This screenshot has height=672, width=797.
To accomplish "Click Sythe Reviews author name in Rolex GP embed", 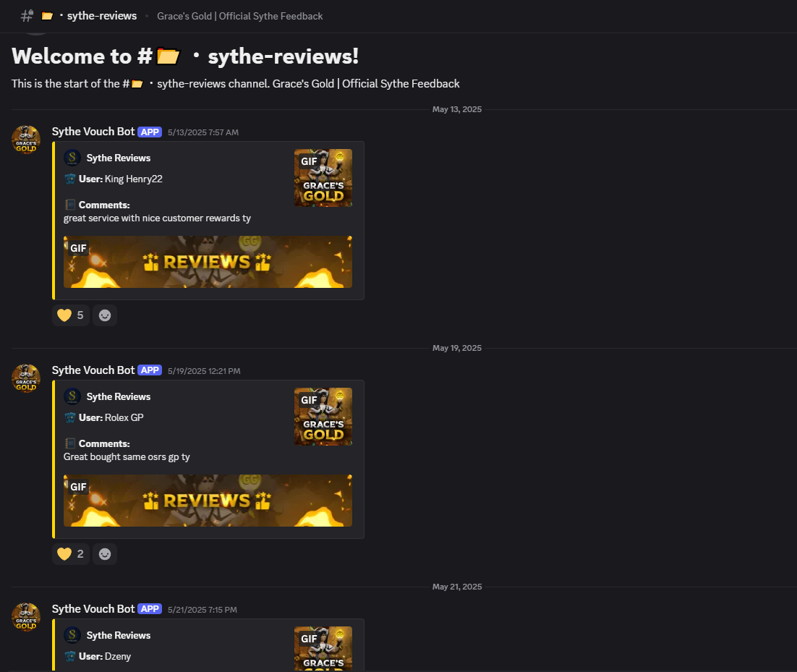I will [x=119, y=396].
